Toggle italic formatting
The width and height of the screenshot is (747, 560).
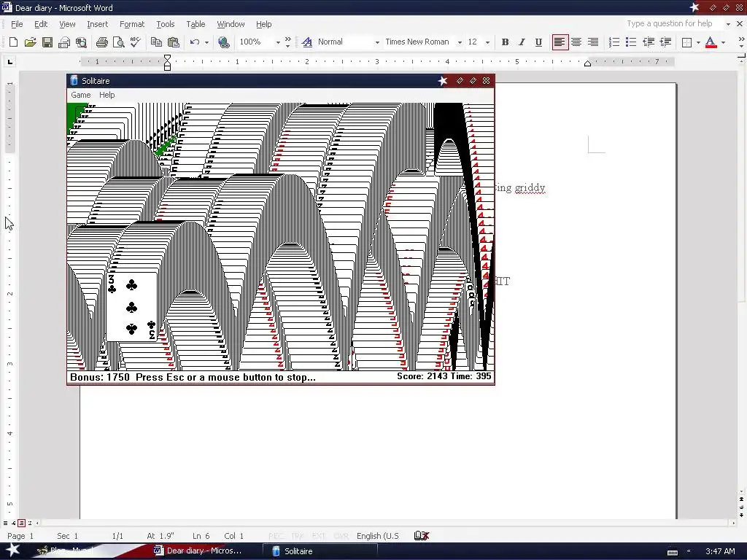click(522, 42)
